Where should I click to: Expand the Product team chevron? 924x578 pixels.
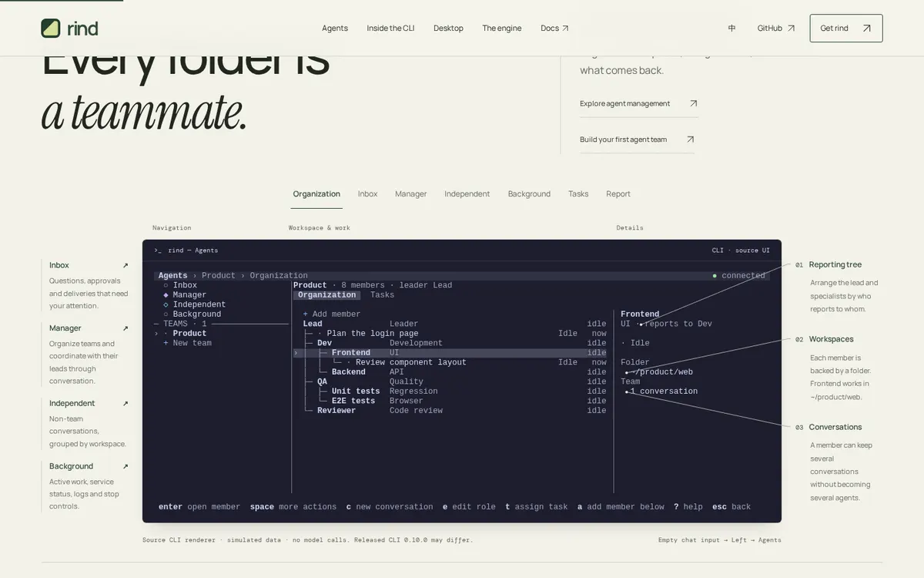pyautogui.click(x=156, y=334)
